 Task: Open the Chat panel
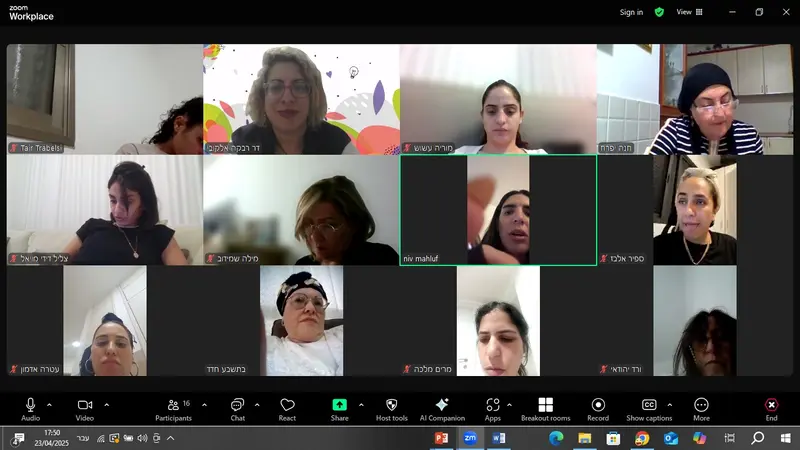[x=237, y=408]
